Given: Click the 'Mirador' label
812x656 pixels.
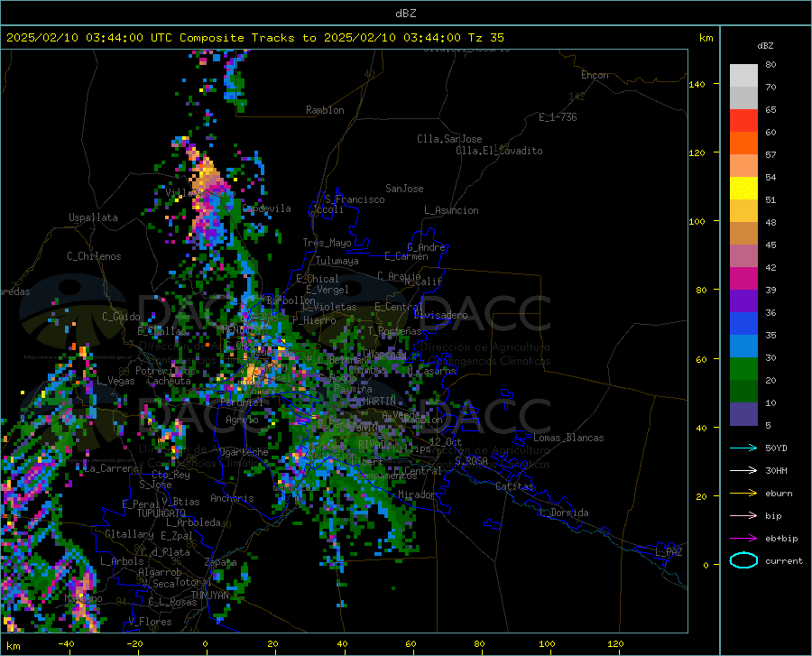Looking at the screenshot, I should click(416, 494).
